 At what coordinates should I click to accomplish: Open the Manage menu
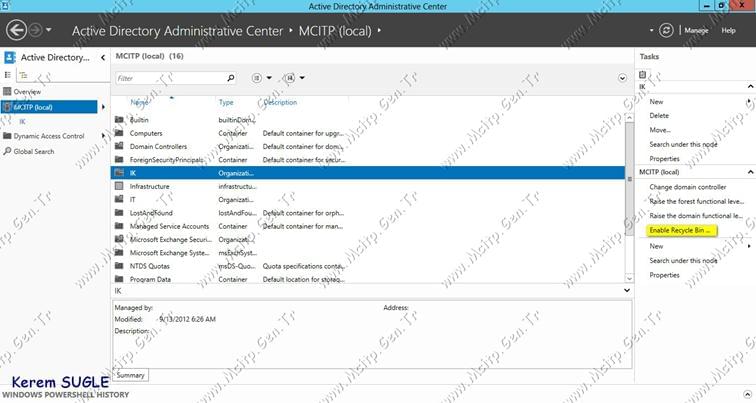pos(696,30)
